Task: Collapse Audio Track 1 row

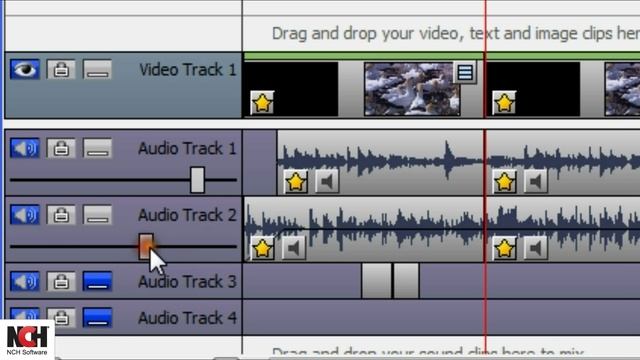Action: click(x=97, y=148)
